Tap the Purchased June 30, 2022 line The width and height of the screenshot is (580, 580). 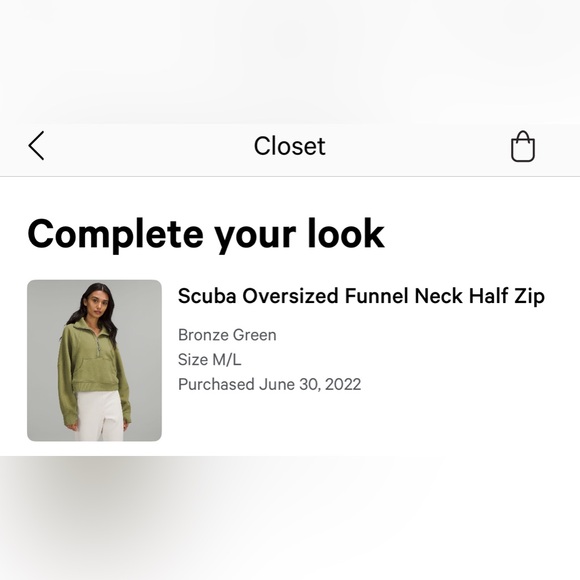point(269,384)
